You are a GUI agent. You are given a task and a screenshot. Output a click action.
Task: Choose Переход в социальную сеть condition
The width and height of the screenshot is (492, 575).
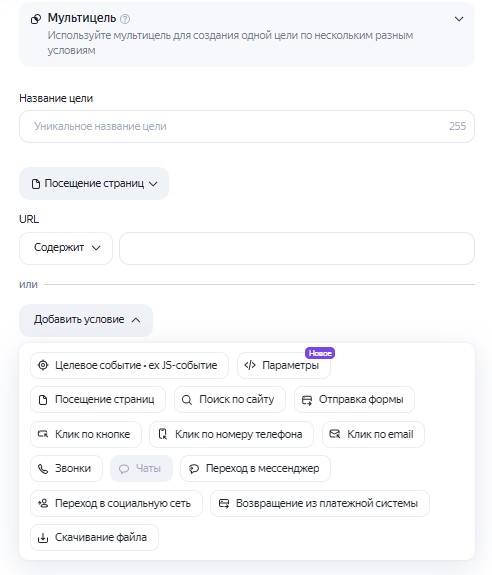pos(116,503)
